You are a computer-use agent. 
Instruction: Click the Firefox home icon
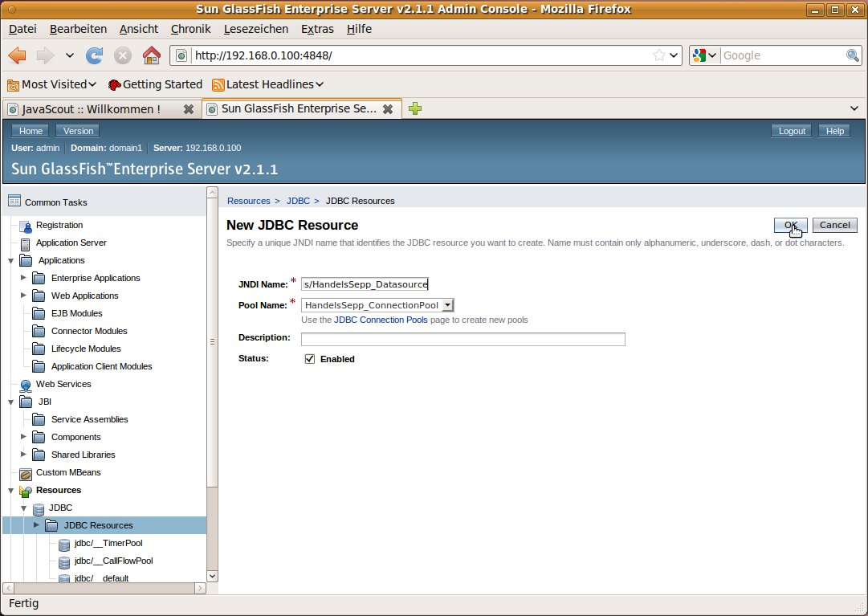pyautogui.click(x=150, y=55)
